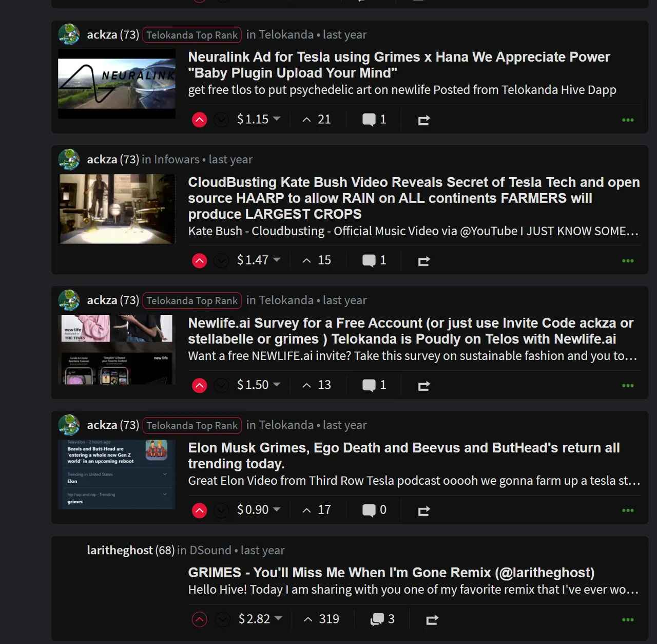Expand $1.15 payout details dropdown
657x644 pixels.
click(259, 119)
